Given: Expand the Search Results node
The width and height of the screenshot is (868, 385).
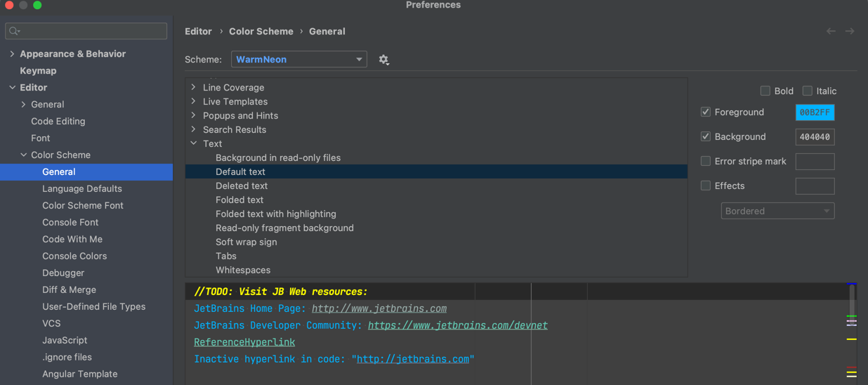Looking at the screenshot, I should 194,129.
